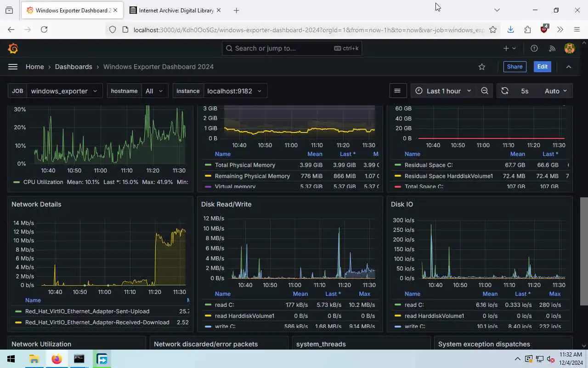This screenshot has height=368, width=588.
Task: Go to Dashboards breadcrumb
Action: [x=73, y=67]
